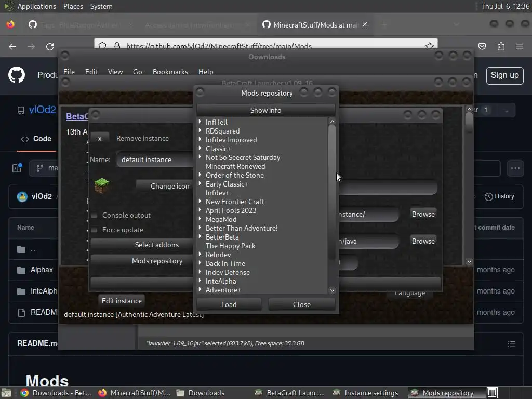Click Browse next to instance path
Image resolution: width=532 pixels, height=399 pixels.
pyautogui.click(x=423, y=214)
